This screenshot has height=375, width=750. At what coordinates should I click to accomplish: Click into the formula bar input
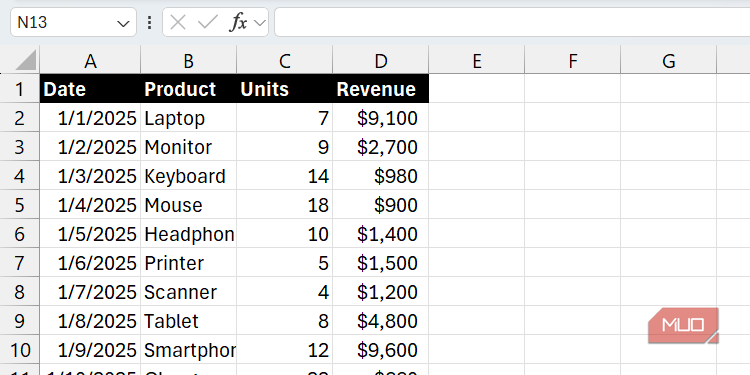(512, 22)
